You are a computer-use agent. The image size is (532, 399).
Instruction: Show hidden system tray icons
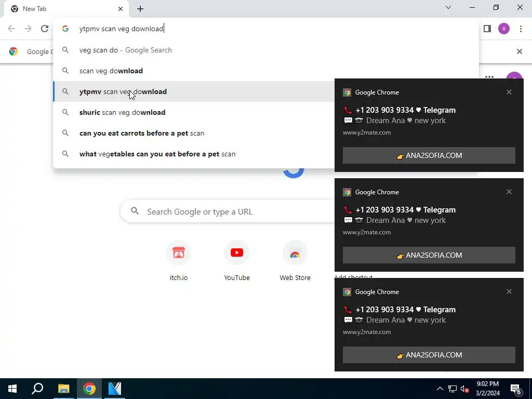click(x=440, y=389)
